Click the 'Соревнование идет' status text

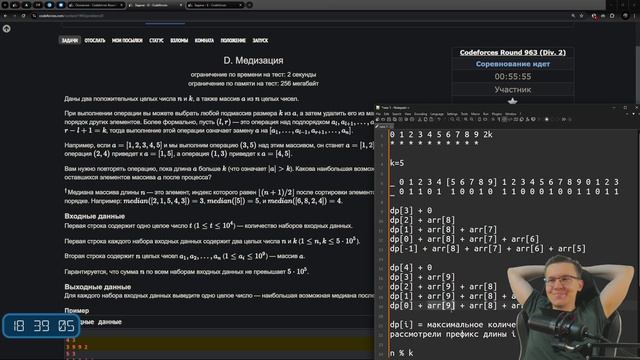tap(513, 64)
